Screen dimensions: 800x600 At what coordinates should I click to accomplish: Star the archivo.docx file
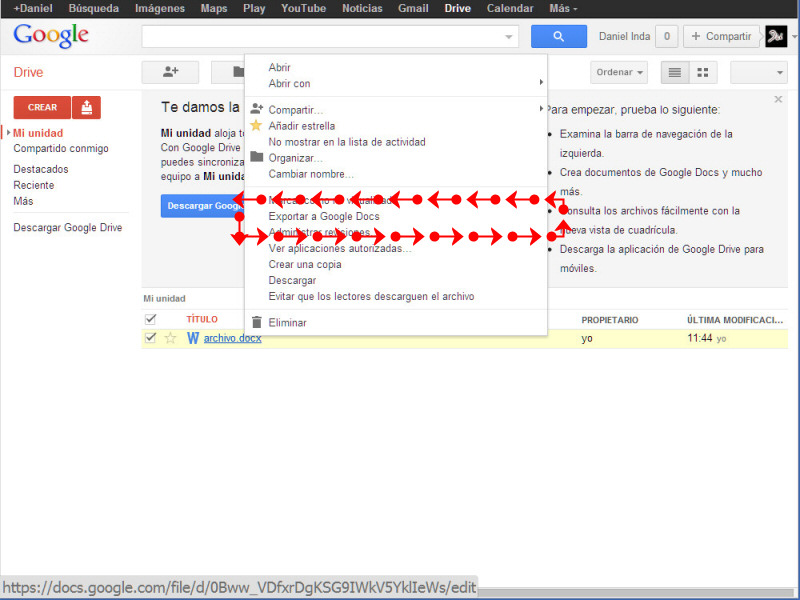(170, 338)
